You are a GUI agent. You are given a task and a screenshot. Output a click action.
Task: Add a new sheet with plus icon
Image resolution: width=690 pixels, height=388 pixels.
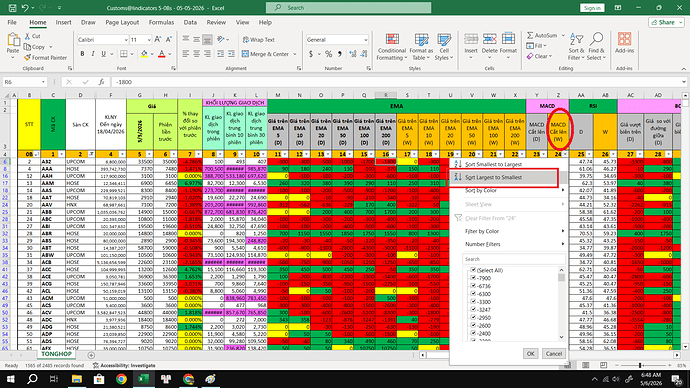pos(91,355)
